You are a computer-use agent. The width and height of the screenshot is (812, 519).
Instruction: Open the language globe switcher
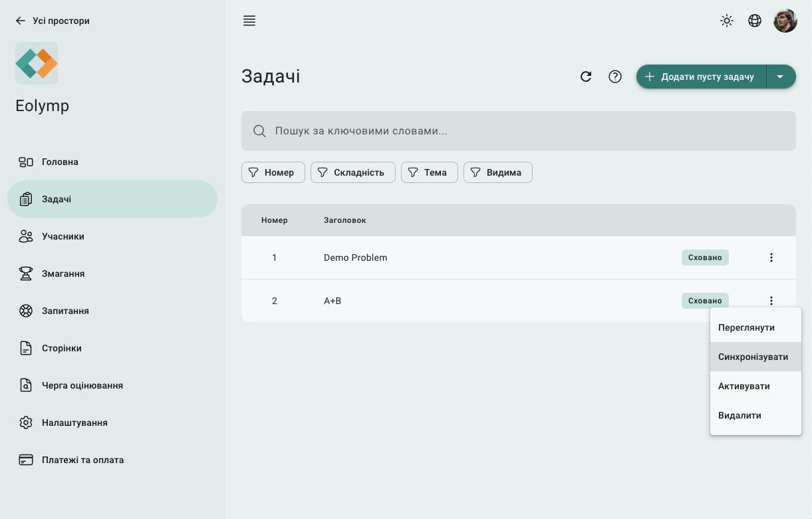(755, 21)
